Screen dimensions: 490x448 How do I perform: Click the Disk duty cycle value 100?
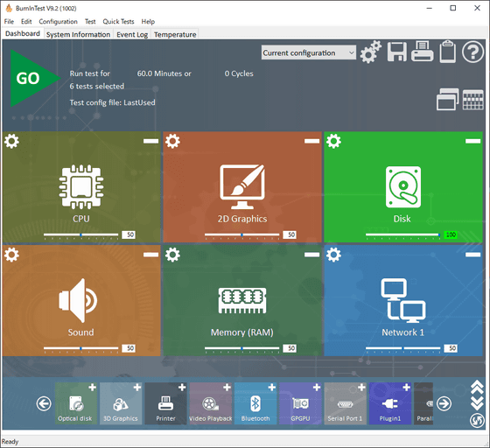451,234
